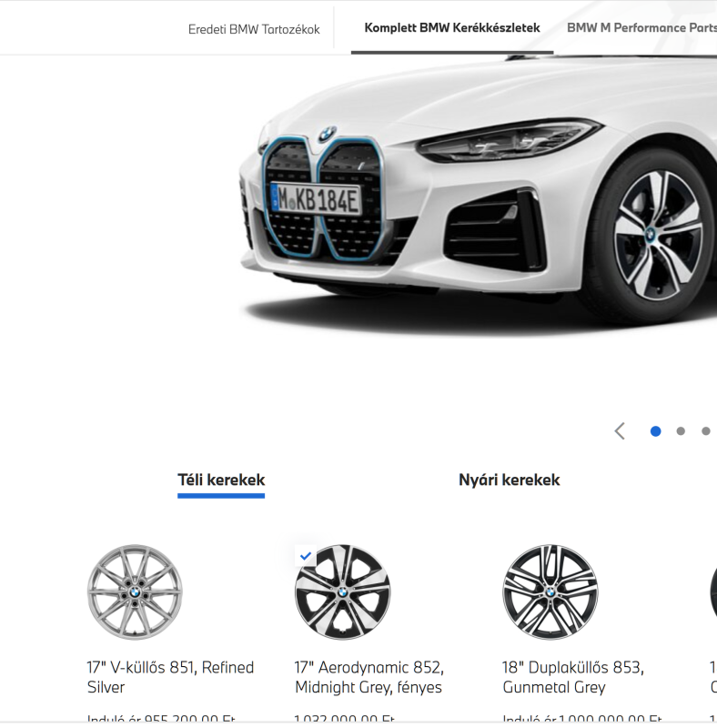Viewport: 717px width, 728px height.
Task: Open 17" V-küllős 851, Refined Silver title
Action: tap(170, 677)
